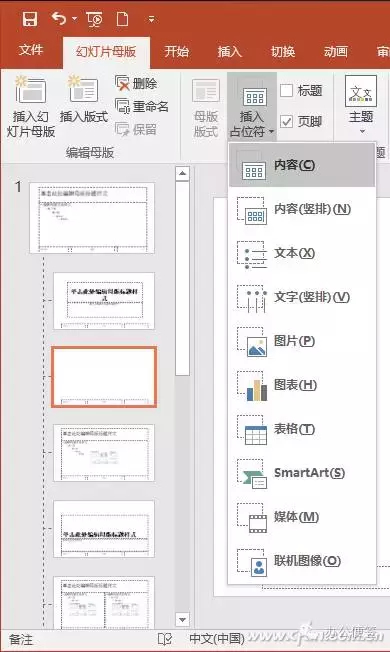The width and height of the screenshot is (390, 652).
Task: Switch to 开始 ribbon tab
Action: 176,52
